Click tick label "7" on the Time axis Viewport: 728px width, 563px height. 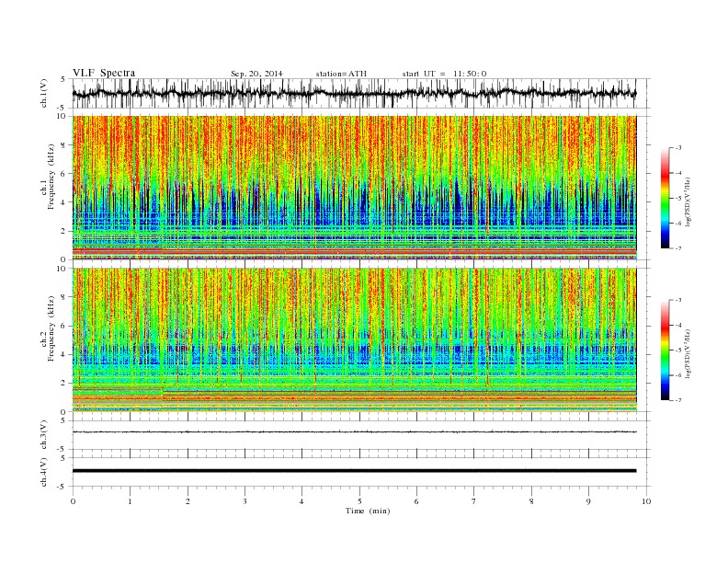(x=474, y=501)
